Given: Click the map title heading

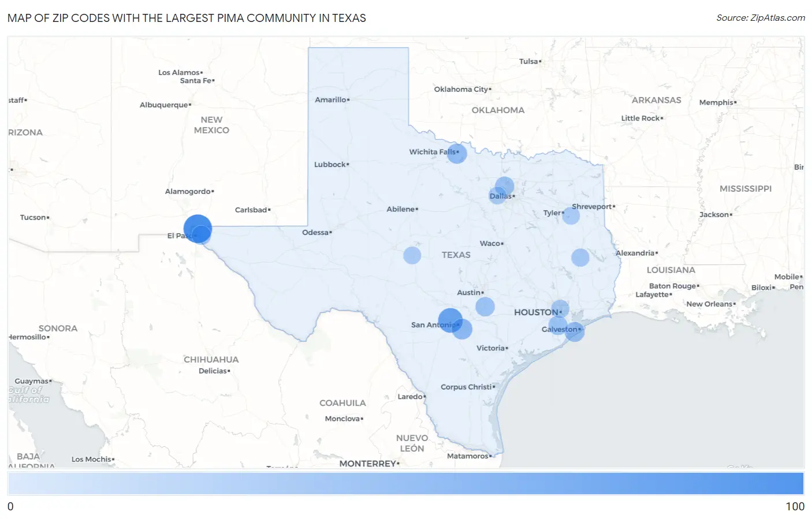Looking at the screenshot, I should 187,18.
